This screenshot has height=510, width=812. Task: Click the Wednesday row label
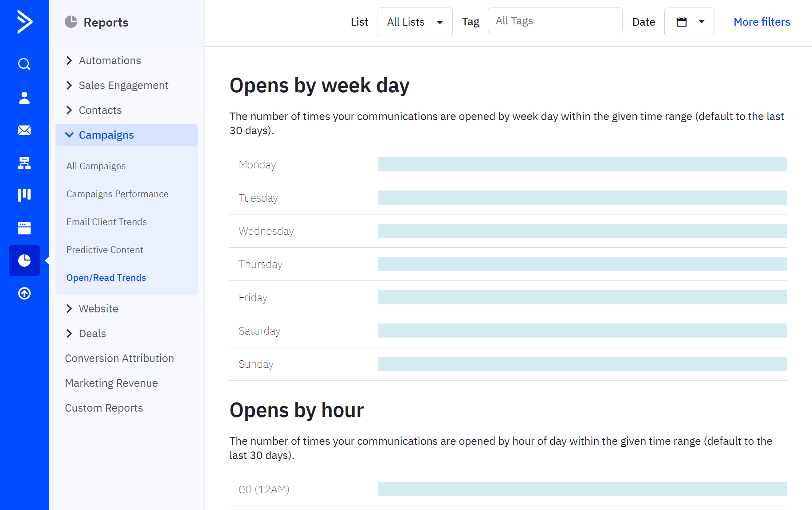tap(266, 231)
